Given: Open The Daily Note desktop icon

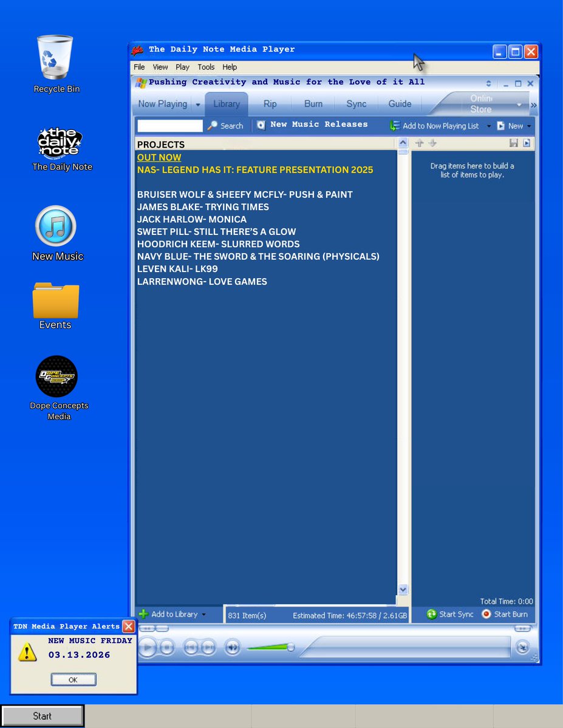Looking at the screenshot, I should coord(60,142).
